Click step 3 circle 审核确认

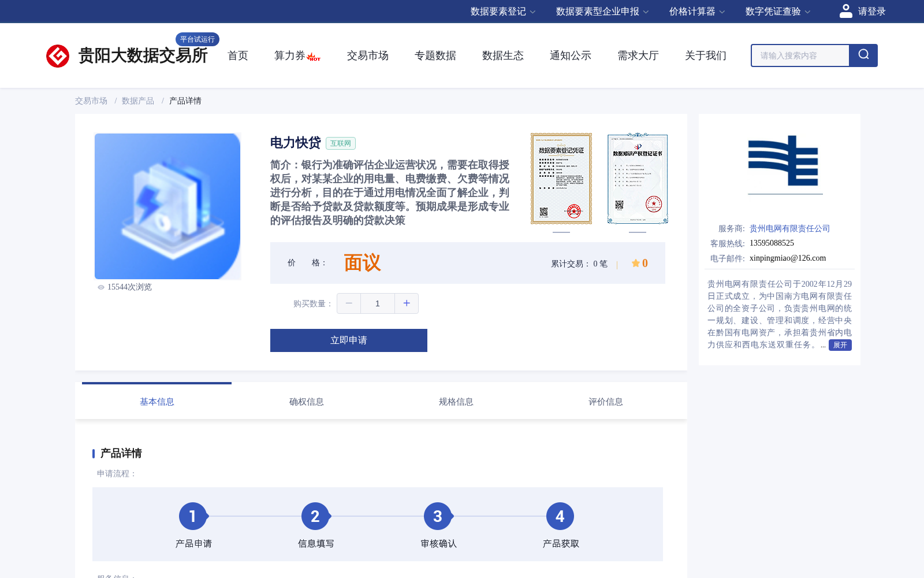point(438,516)
